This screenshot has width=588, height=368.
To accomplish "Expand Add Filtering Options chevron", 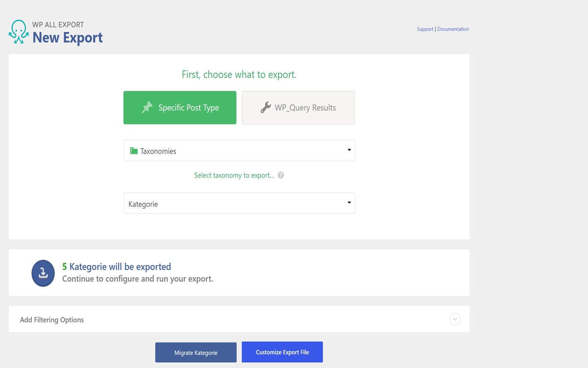I will click(455, 319).
